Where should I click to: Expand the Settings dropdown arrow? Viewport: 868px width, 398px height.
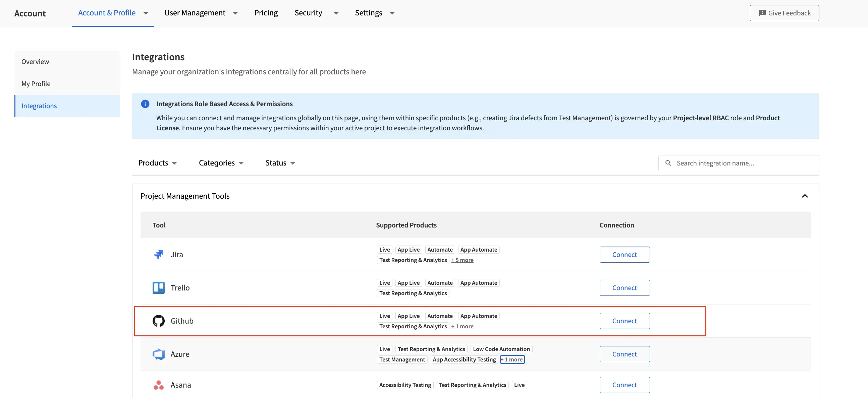392,13
